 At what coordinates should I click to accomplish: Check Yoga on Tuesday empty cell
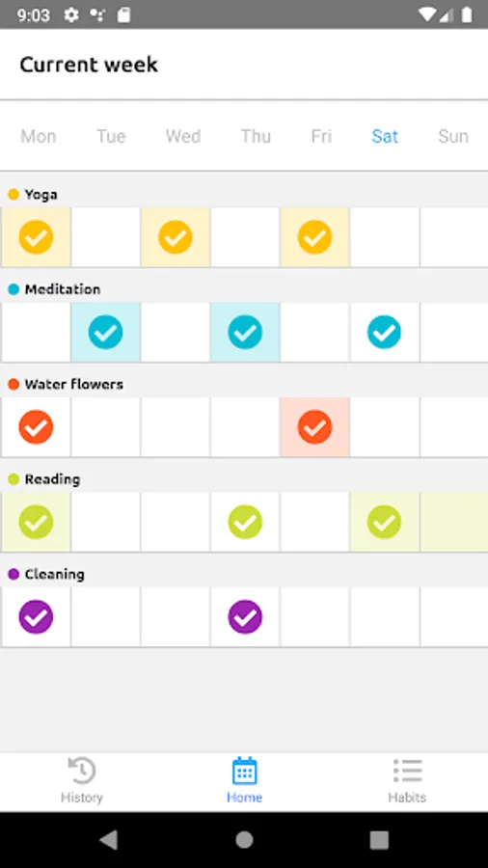pos(106,237)
